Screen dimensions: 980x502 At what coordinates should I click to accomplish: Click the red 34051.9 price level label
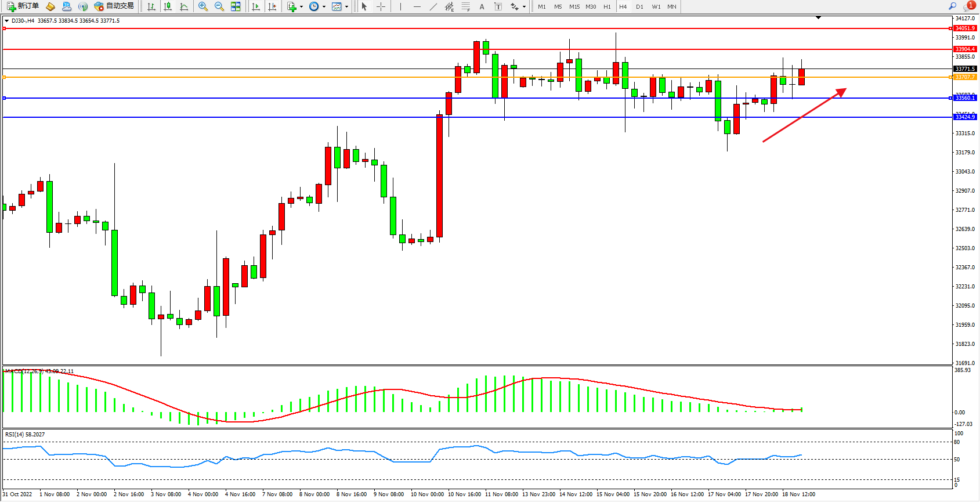pyautogui.click(x=965, y=28)
